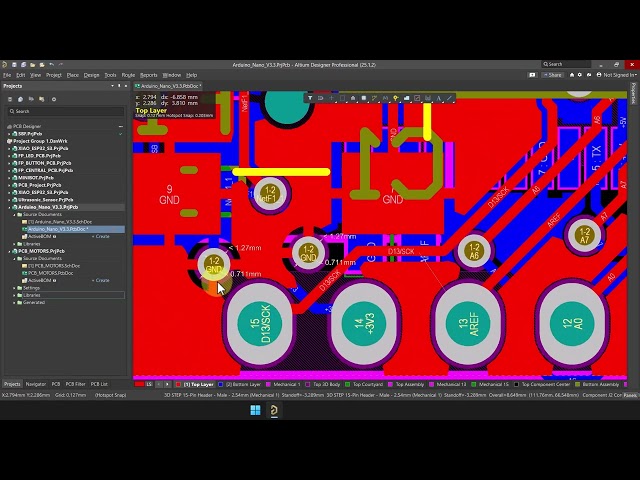This screenshot has height=480, width=640.
Task: Expand the SBF.PrjPcb project node
Action: pyautogui.click(x=9, y=134)
